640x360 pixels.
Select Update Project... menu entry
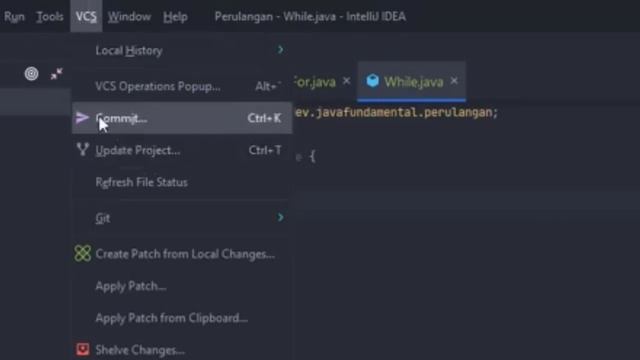(182, 150)
